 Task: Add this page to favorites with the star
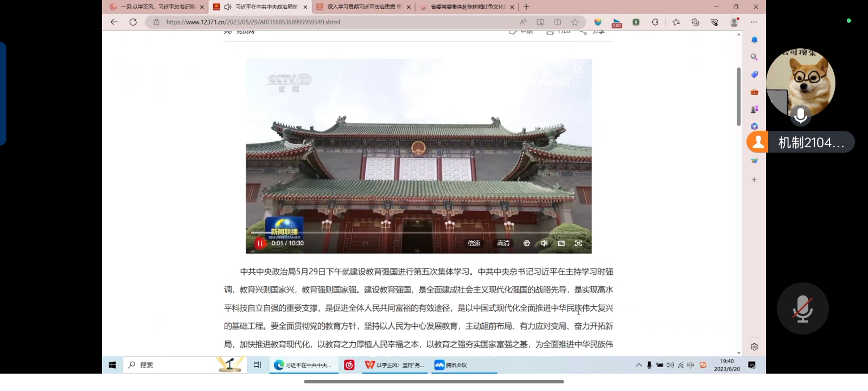click(575, 22)
